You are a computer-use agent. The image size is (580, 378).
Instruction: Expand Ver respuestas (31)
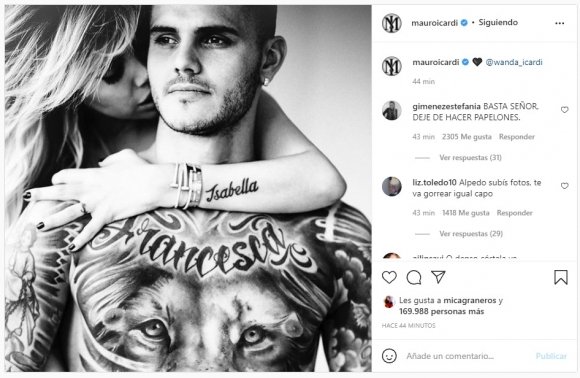470,158
